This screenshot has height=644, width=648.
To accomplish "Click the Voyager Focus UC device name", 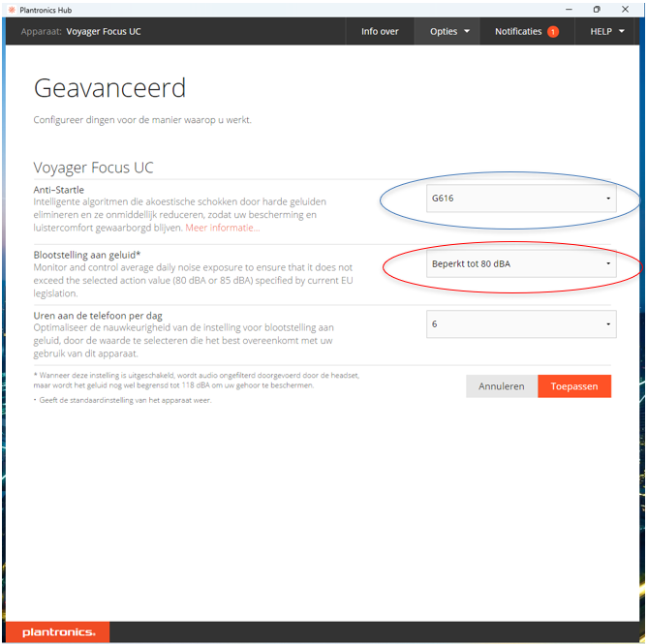I will tap(104, 31).
